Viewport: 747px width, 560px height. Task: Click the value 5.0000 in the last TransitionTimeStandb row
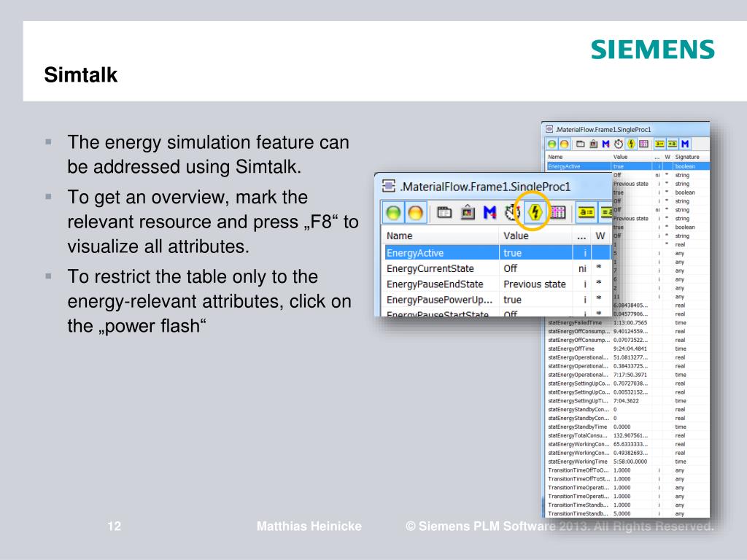[622, 513]
